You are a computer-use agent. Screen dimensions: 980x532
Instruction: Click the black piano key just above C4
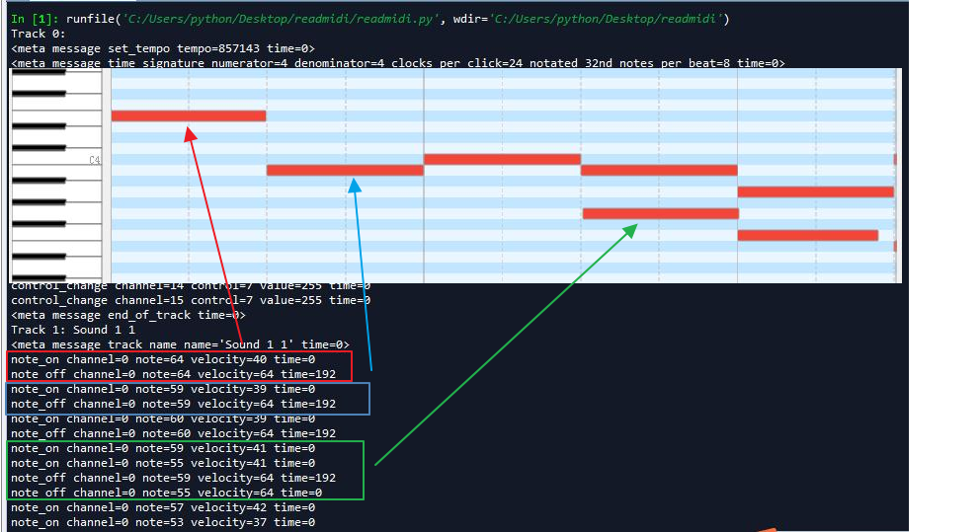tap(39, 147)
